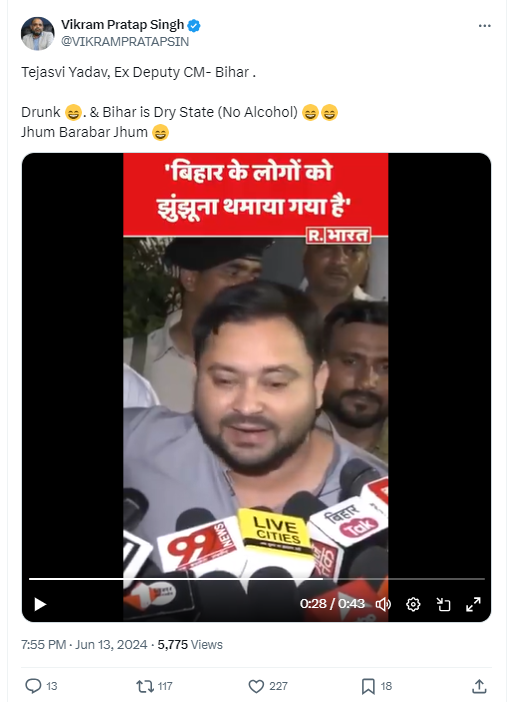Open Vikram Pratap Singh's profile picture
Screen dimensions: 511x702
tap(38, 34)
